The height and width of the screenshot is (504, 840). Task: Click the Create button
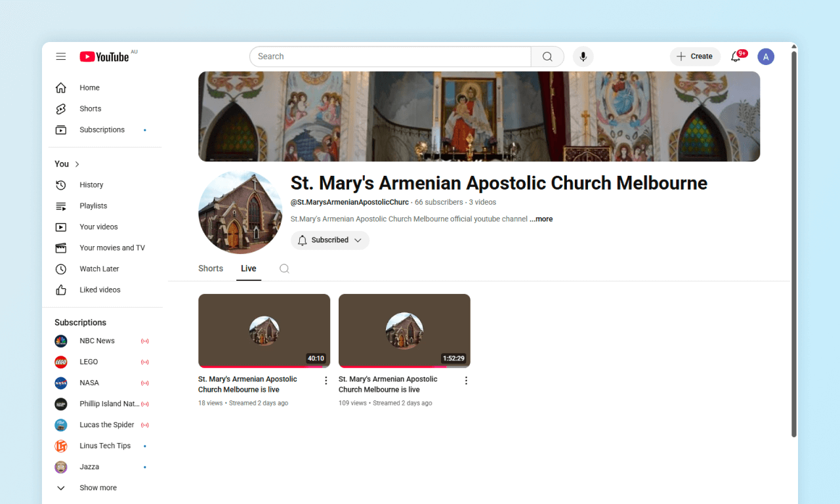pos(695,56)
